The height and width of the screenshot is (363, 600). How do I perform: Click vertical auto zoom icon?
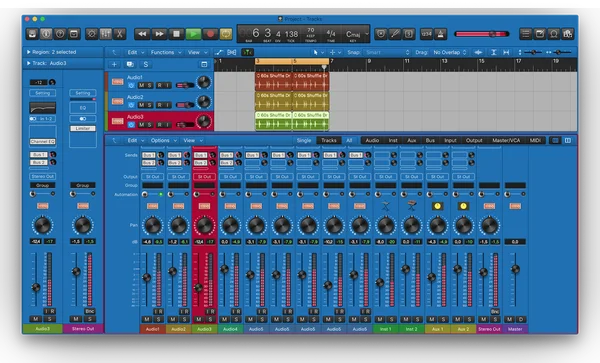(494, 52)
